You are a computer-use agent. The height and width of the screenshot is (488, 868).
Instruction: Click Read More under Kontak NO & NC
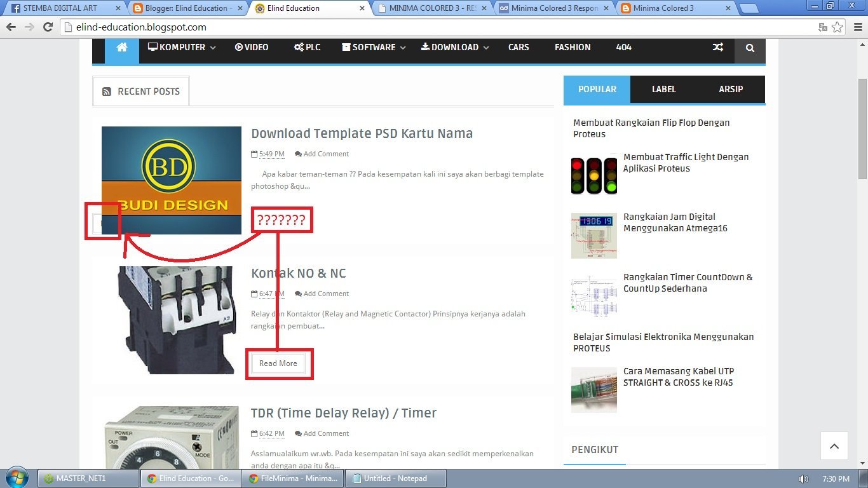278,363
